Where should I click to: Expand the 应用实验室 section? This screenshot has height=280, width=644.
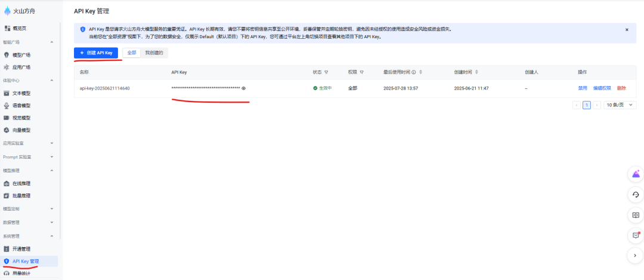[52, 143]
